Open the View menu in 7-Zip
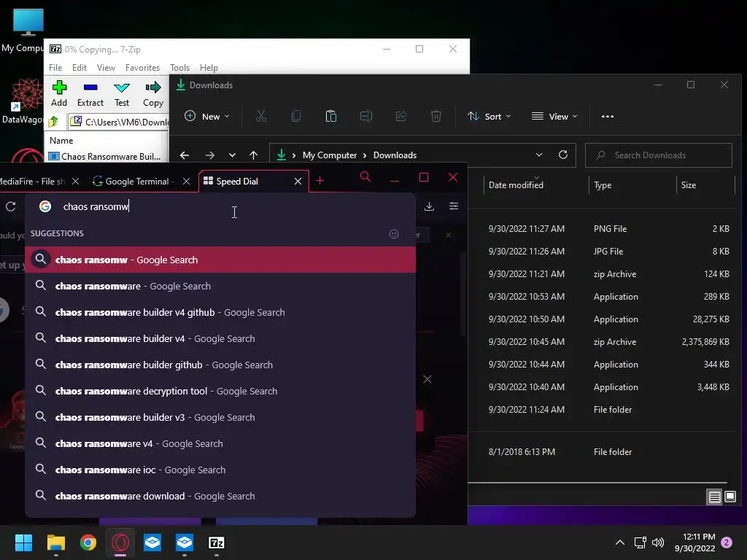 pyautogui.click(x=106, y=68)
